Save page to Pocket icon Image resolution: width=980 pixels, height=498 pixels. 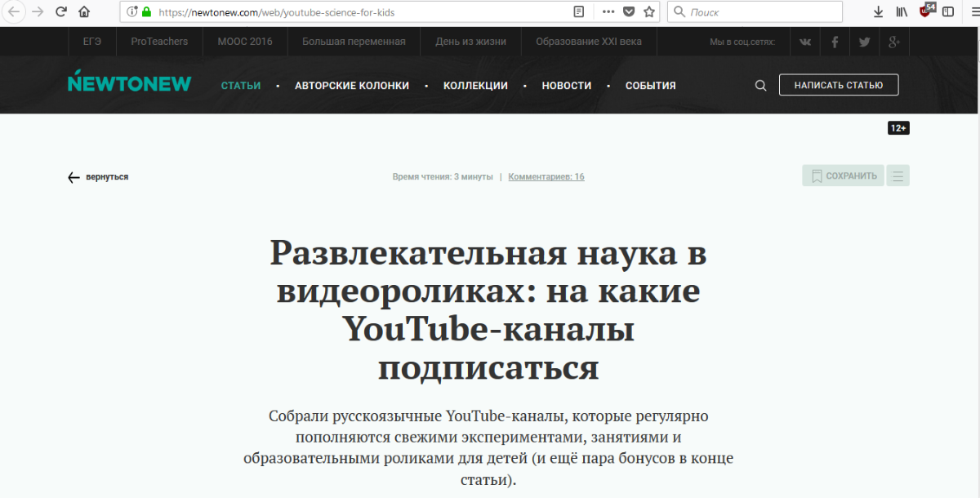tap(629, 12)
